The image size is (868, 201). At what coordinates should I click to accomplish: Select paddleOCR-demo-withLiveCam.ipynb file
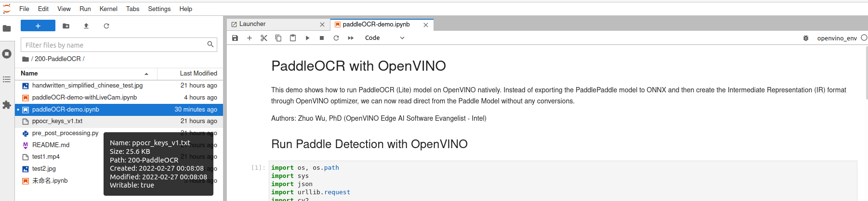click(119, 98)
